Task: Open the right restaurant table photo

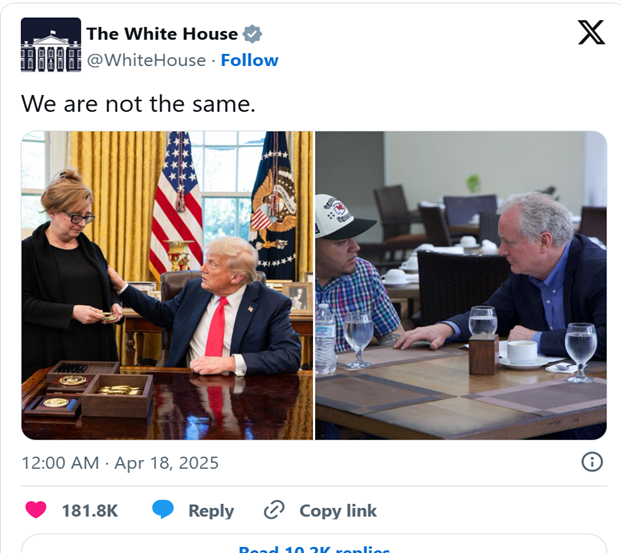Action: pyautogui.click(x=461, y=285)
